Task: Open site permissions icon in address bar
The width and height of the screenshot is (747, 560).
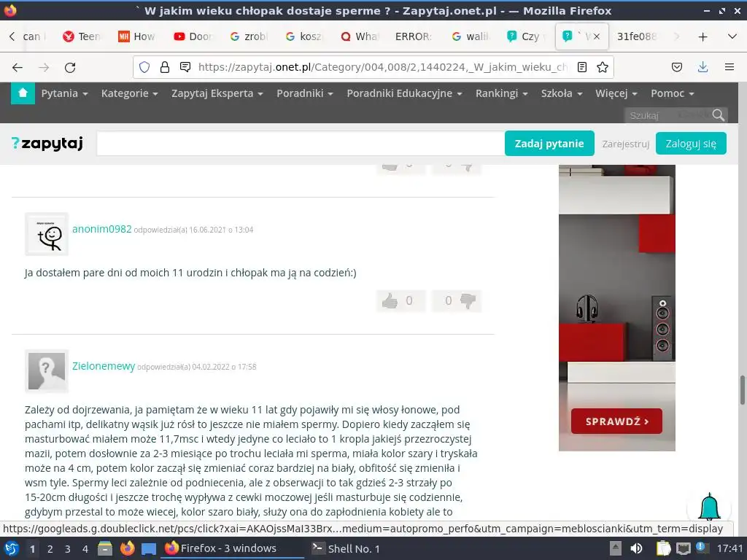Action: click(185, 67)
